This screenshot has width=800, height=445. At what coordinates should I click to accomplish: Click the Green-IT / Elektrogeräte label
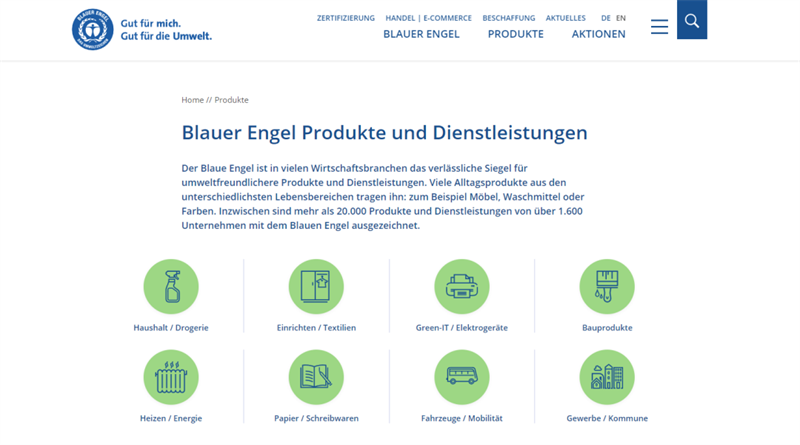coord(462,328)
